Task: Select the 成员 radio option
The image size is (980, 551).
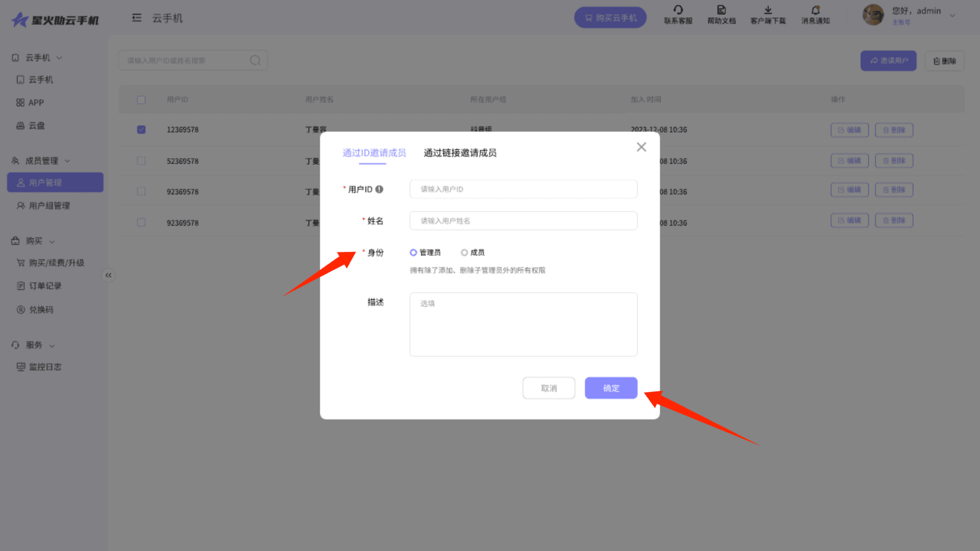Action: tap(464, 253)
